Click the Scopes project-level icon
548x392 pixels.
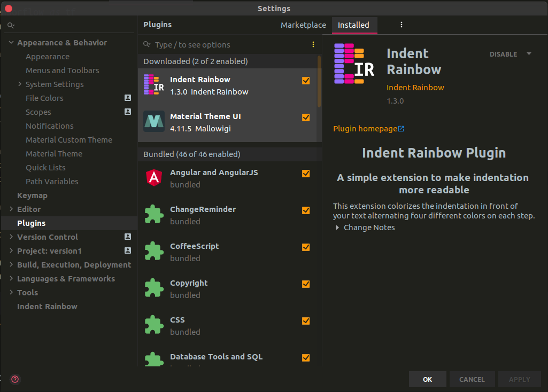click(128, 112)
